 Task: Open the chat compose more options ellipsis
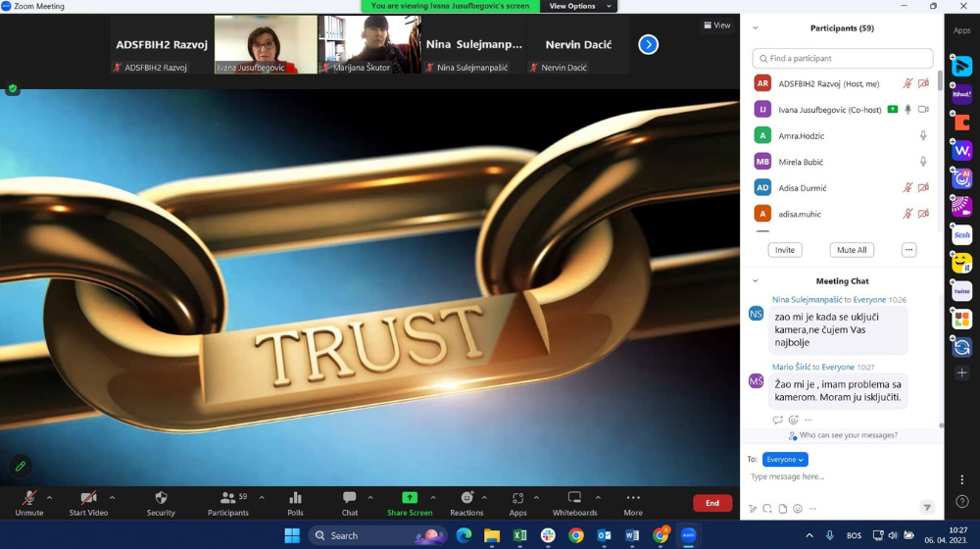coord(812,509)
